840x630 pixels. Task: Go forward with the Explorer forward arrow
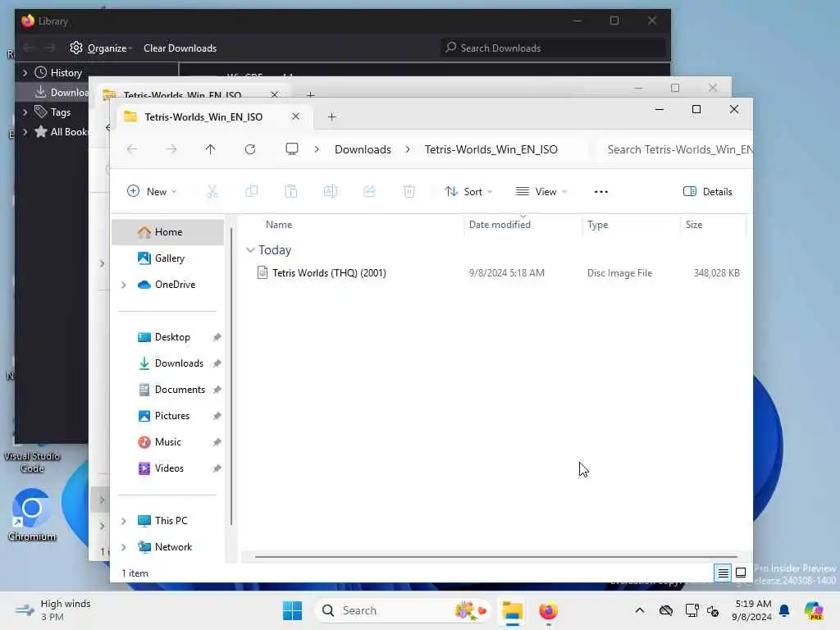point(171,149)
